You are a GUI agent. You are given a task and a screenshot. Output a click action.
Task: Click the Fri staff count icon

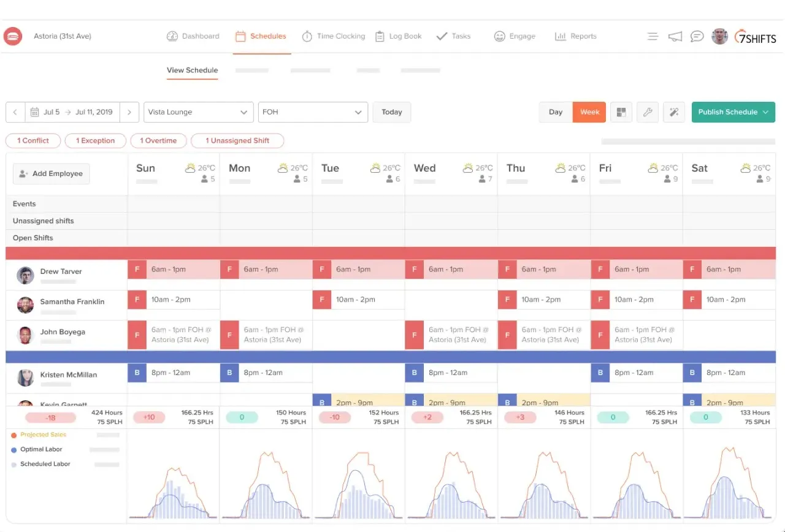click(x=667, y=179)
